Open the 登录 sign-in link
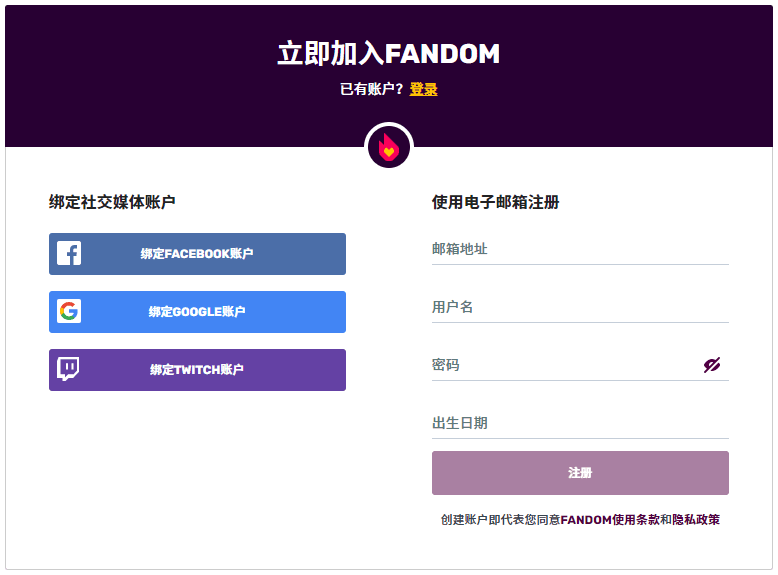This screenshot has height=575, width=778. pyautogui.click(x=423, y=89)
